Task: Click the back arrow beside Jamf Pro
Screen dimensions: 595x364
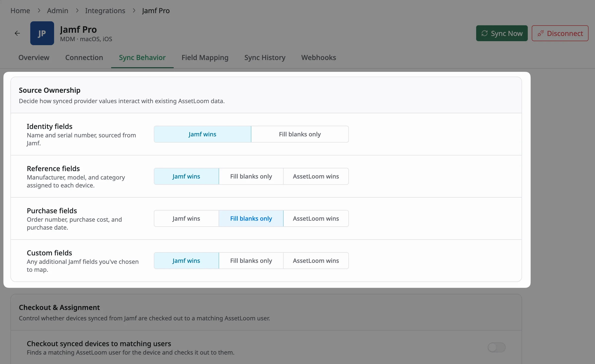Action: [17, 33]
